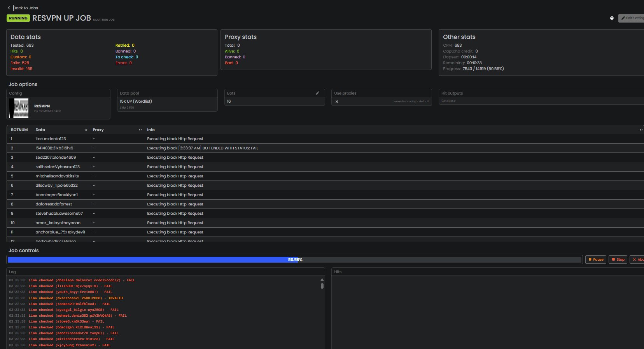Viewport: 644px width, 349px height.
Task: Click the BOTNUM column header
Action: tap(19, 130)
